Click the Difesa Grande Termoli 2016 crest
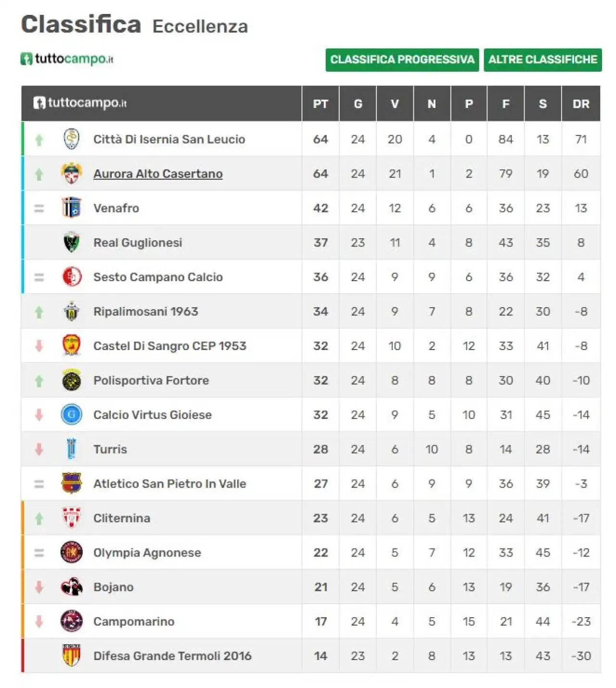 [x=71, y=656]
